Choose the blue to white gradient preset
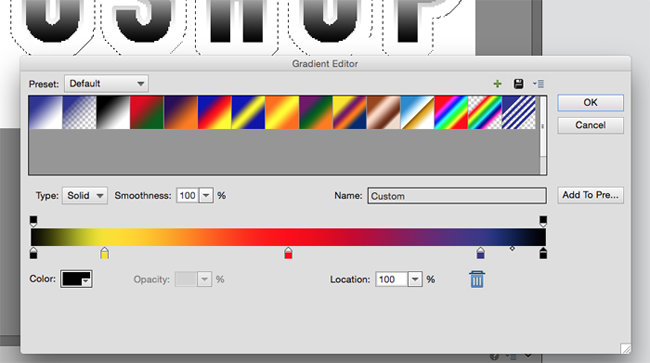The image size is (650, 363). tap(46, 112)
